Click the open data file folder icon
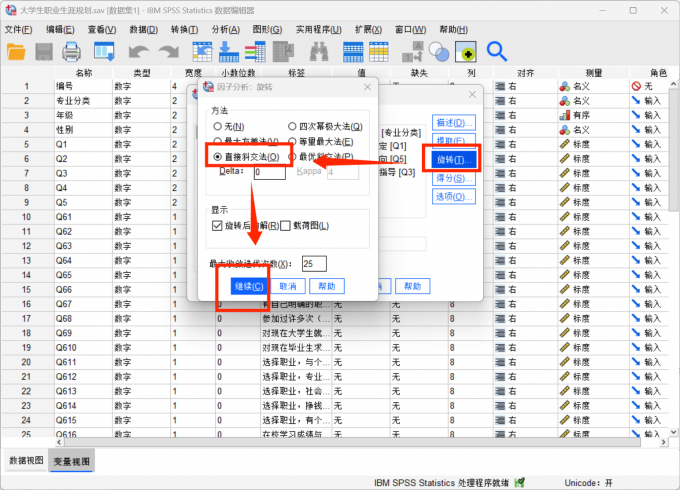This screenshot has height=490, width=680. coord(16,51)
